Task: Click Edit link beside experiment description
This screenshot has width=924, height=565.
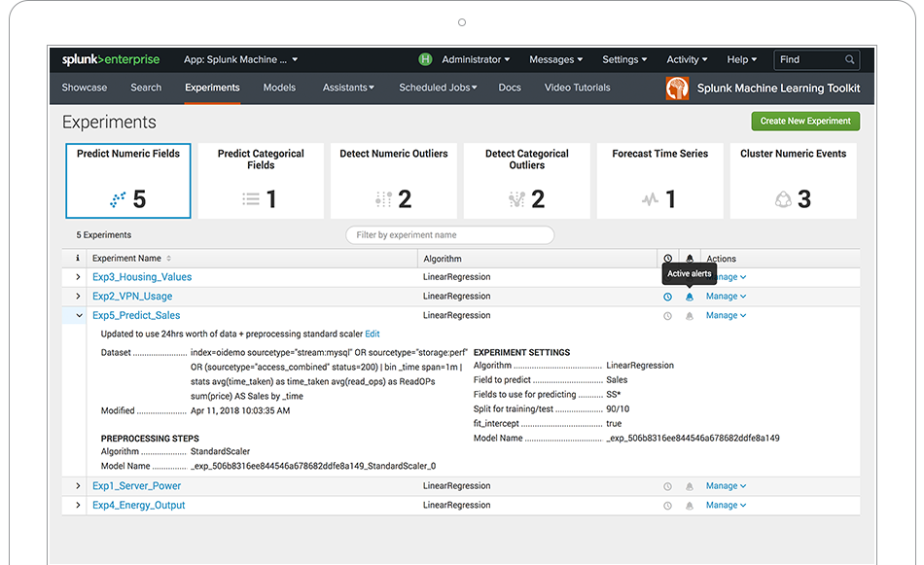Action: [373, 335]
